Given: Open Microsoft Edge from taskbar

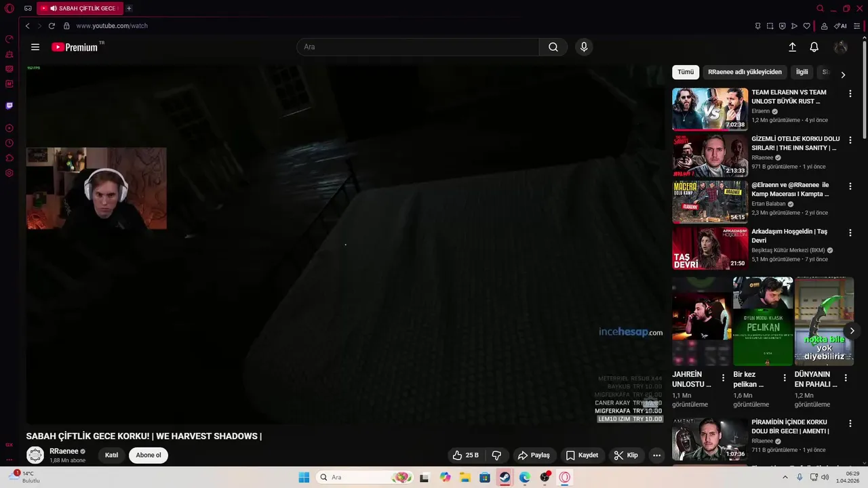Looking at the screenshot, I should pos(525,477).
